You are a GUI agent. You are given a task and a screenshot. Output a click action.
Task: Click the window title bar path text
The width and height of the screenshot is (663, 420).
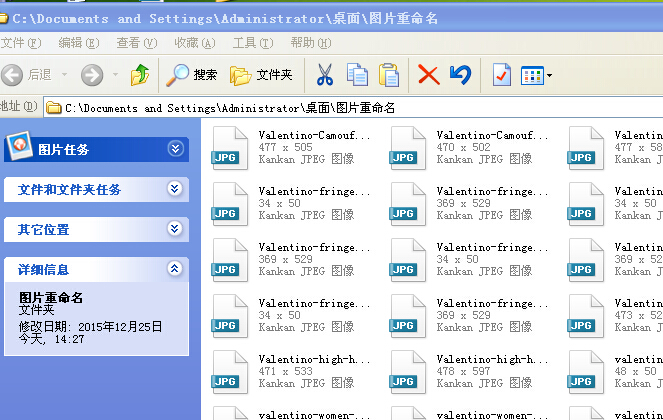click(x=225, y=19)
